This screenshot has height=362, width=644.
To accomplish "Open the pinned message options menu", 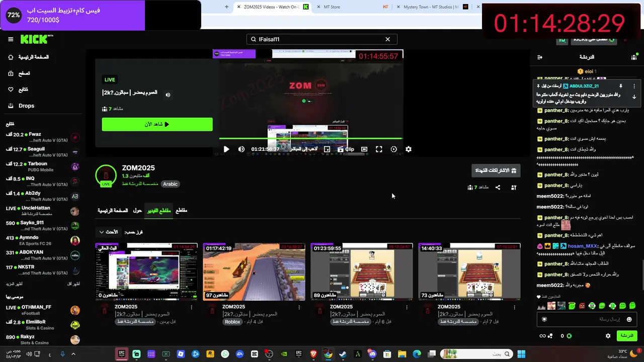I will (634, 86).
